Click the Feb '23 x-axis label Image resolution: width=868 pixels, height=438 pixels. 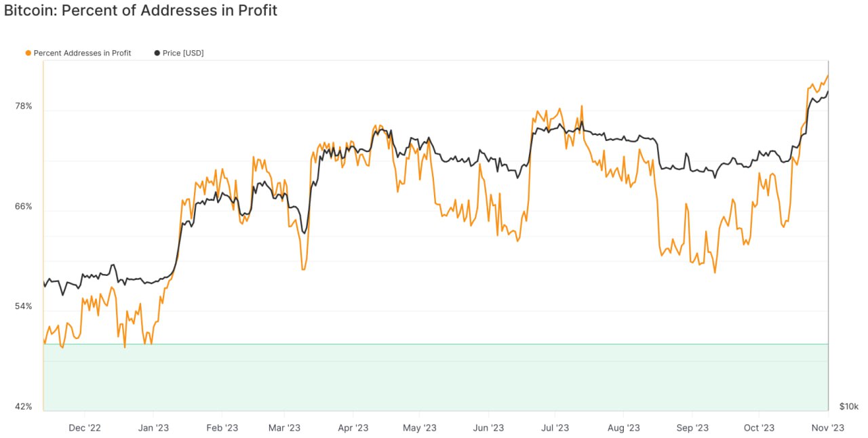(222, 428)
